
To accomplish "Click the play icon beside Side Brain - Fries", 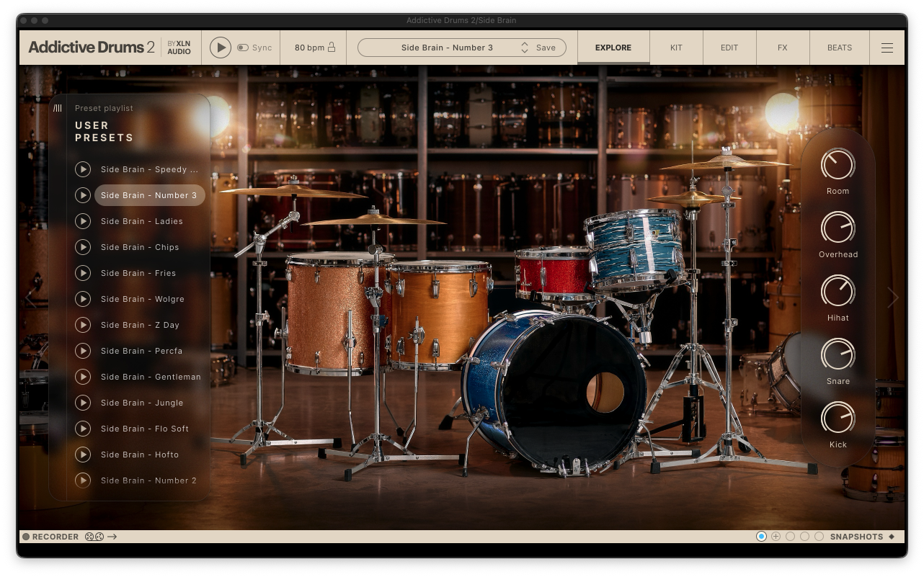I will coord(83,273).
